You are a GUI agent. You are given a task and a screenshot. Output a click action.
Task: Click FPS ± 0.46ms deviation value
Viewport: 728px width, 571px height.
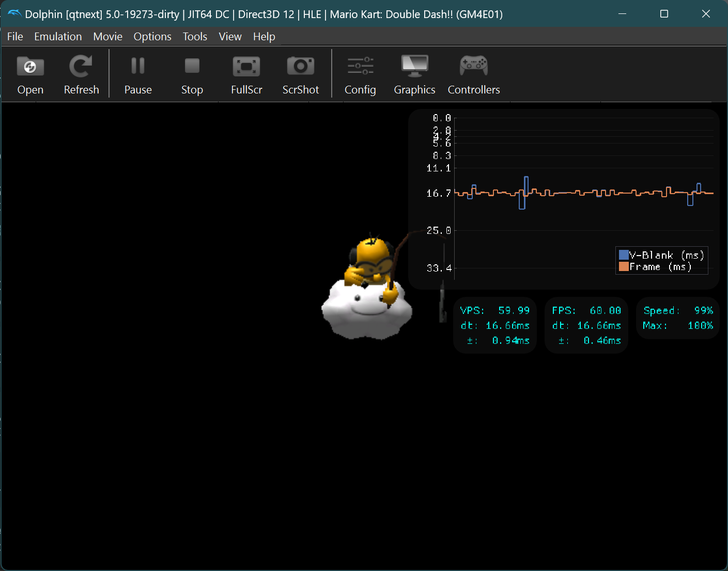pyautogui.click(x=602, y=340)
